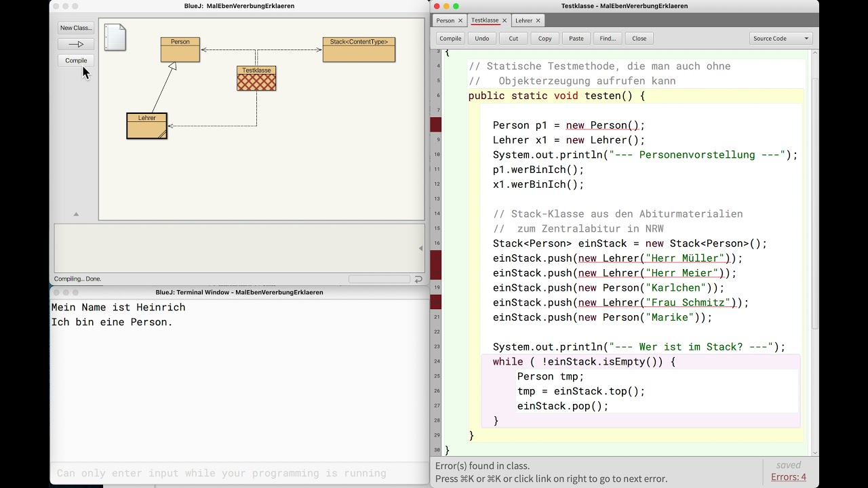Image resolution: width=868 pixels, height=488 pixels.
Task: Select the Stack<ContentType> class box
Action: click(359, 49)
